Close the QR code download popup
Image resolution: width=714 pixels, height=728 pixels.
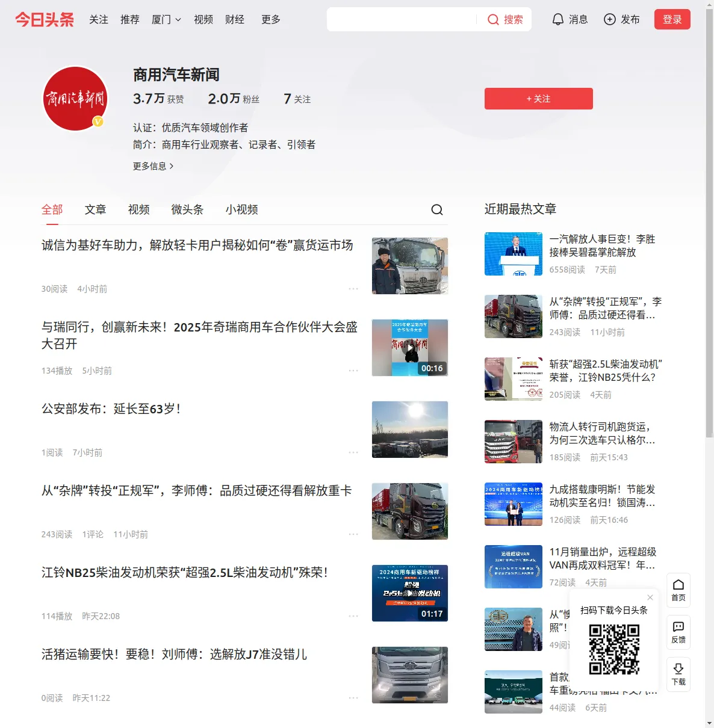coord(650,597)
